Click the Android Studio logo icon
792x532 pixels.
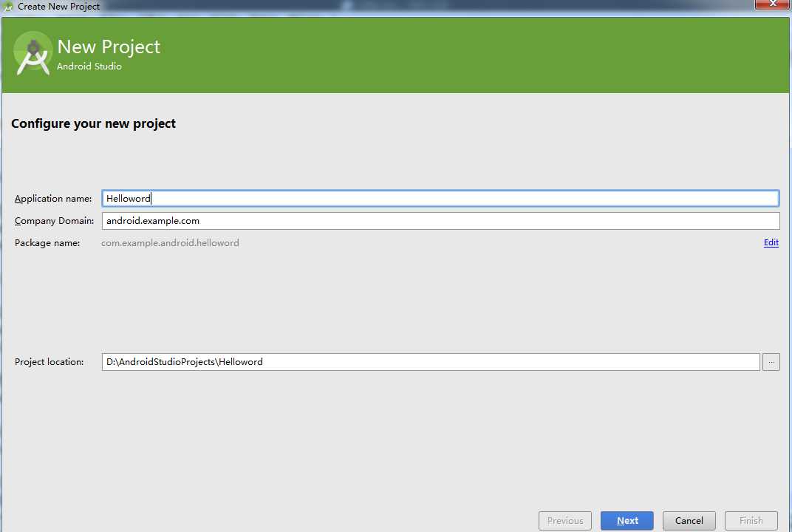tap(33, 53)
